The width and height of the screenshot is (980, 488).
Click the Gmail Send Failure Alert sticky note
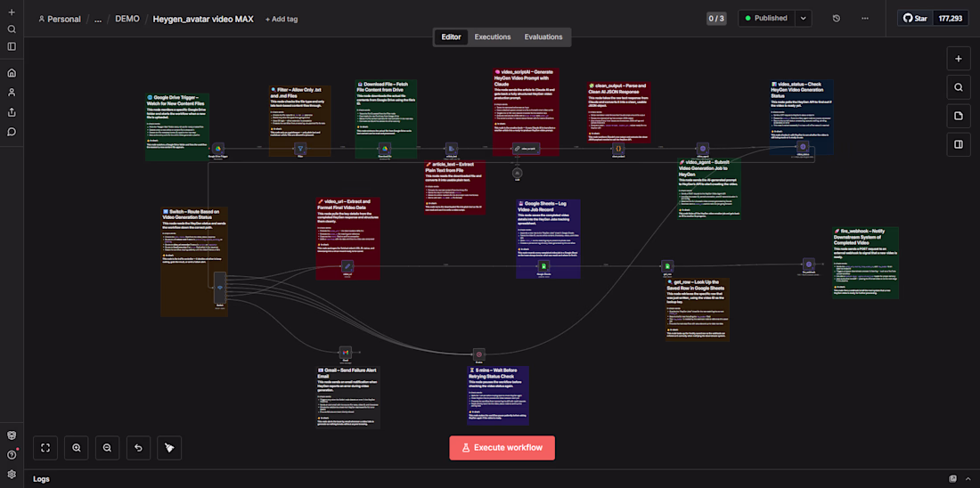[x=348, y=397]
